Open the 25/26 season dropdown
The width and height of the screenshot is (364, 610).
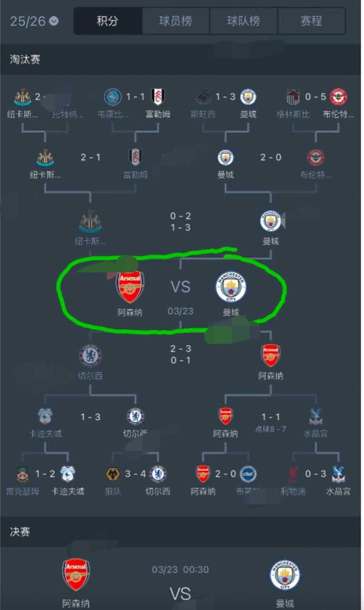[34, 21]
